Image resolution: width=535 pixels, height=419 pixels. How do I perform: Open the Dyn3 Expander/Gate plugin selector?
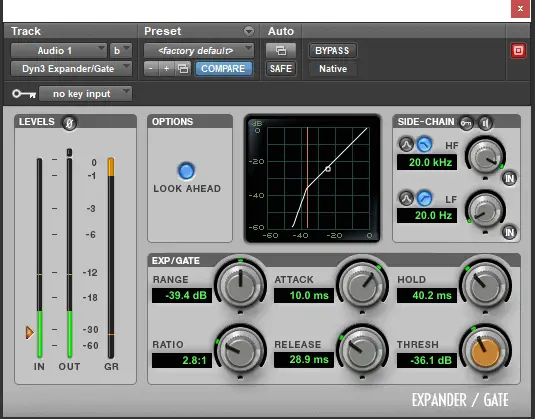[x=71, y=69]
